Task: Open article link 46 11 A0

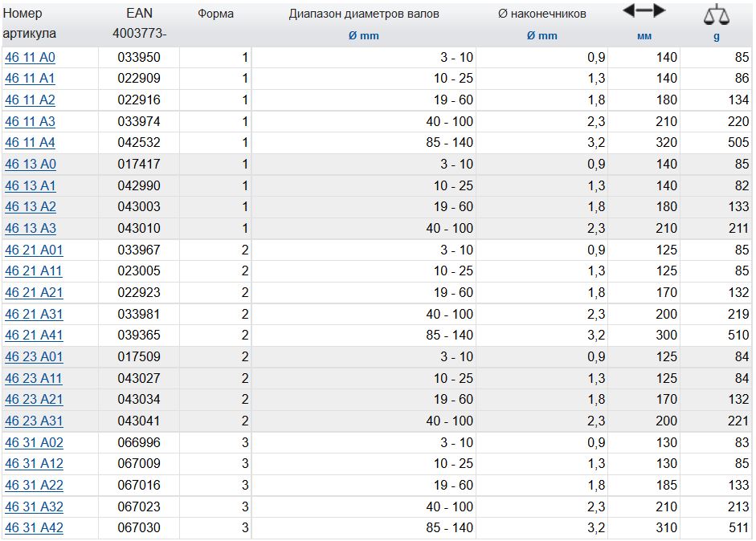Action: (x=31, y=58)
